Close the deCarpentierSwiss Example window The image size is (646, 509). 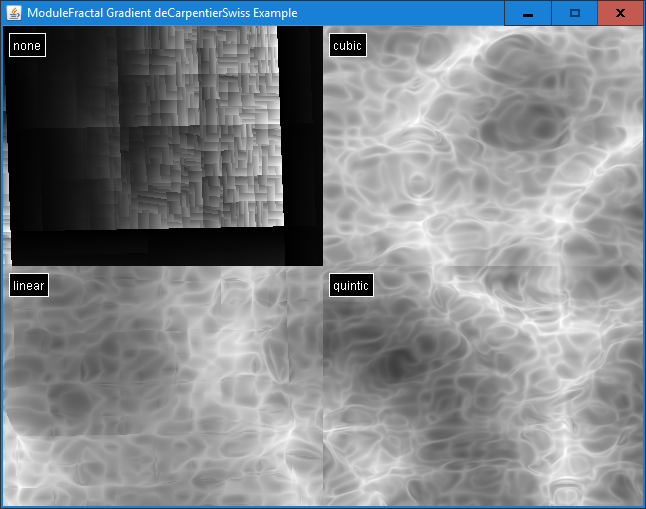tap(620, 13)
